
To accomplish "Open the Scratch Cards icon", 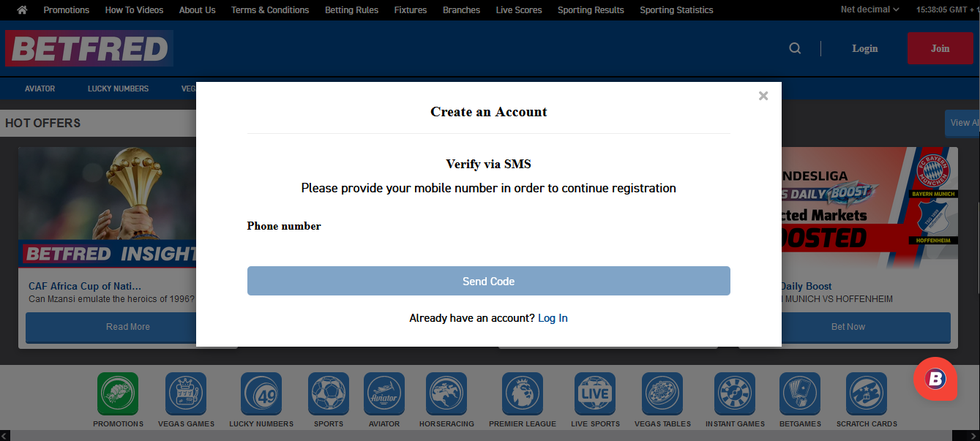I will (867, 393).
